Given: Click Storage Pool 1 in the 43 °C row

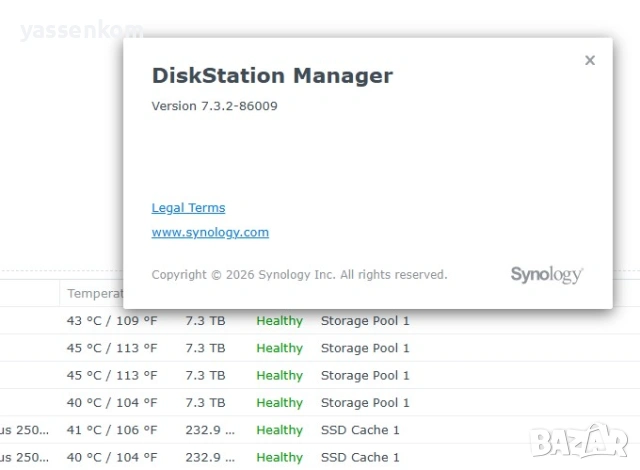Looking at the screenshot, I should point(365,321).
